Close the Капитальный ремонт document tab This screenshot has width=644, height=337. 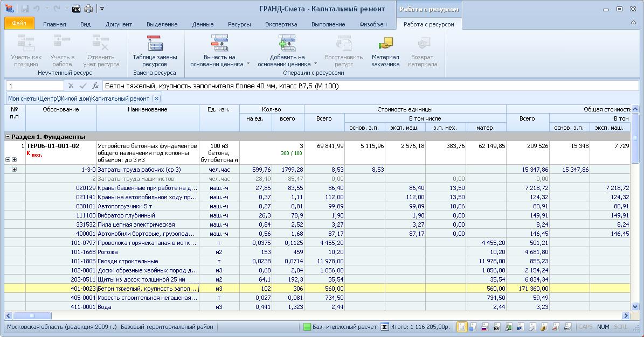pyautogui.click(x=156, y=99)
